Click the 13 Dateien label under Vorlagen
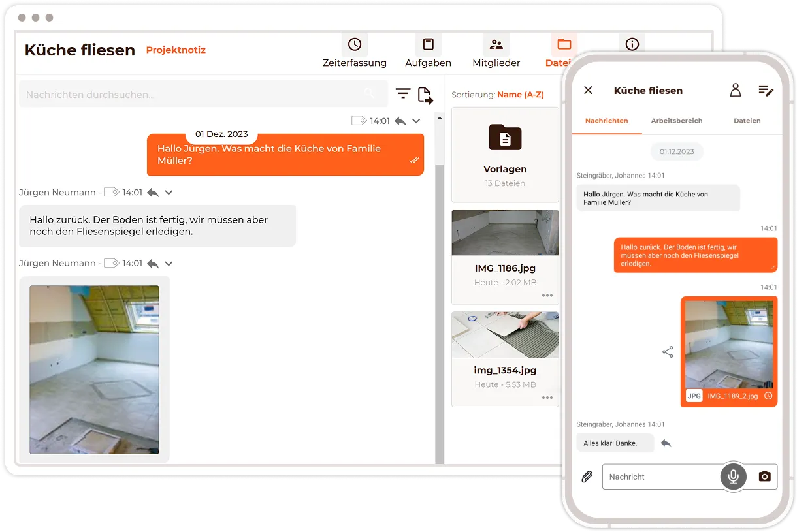 [x=505, y=183]
